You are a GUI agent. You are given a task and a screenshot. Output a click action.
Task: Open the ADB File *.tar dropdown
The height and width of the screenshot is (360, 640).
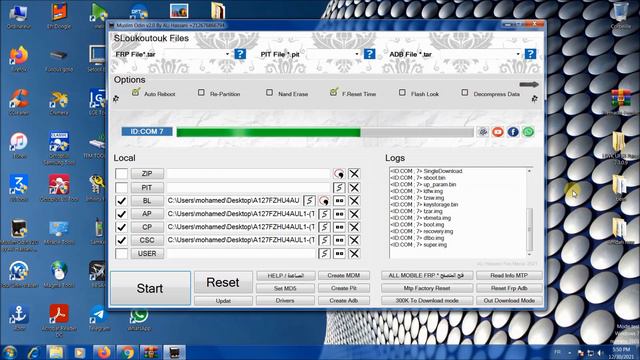point(518,54)
